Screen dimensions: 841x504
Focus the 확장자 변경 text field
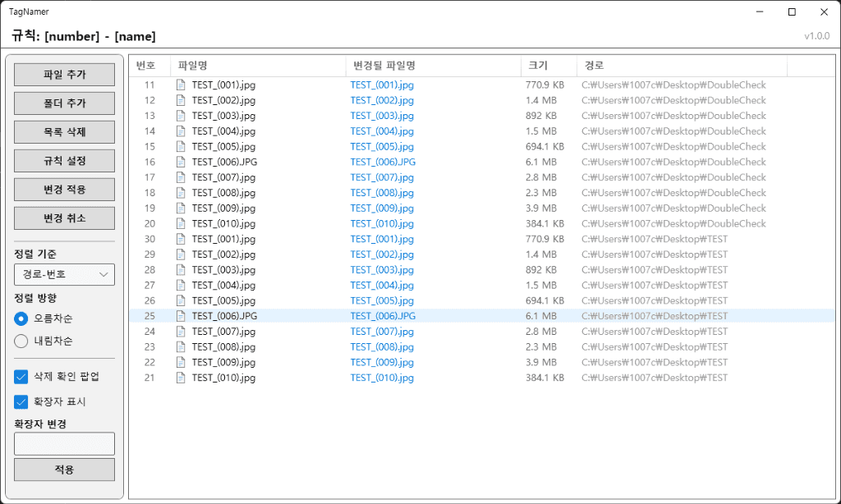[64, 444]
